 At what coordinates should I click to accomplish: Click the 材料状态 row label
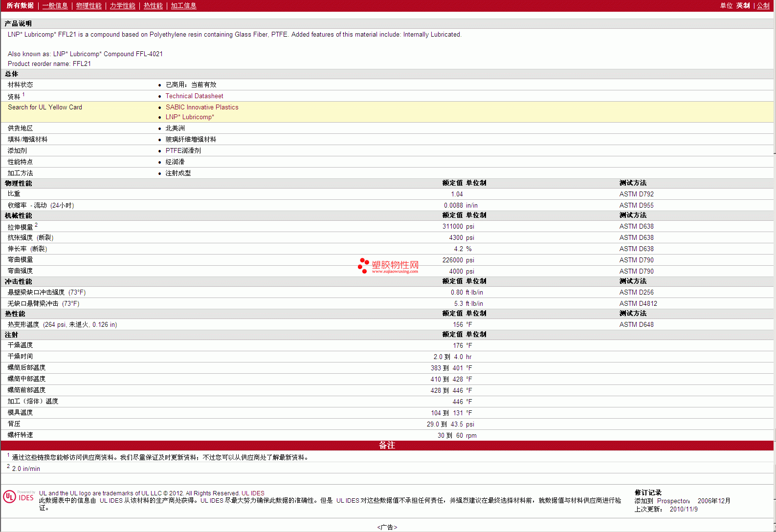(x=20, y=85)
